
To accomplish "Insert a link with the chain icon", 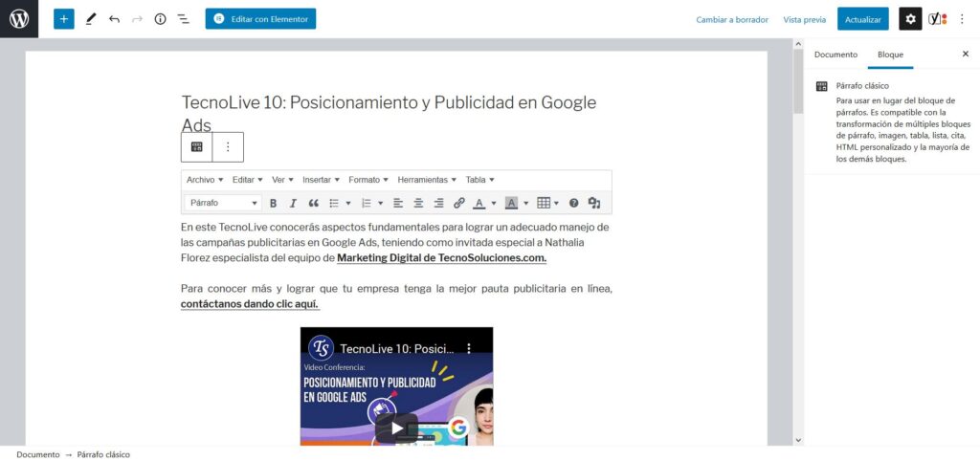I will tap(458, 203).
